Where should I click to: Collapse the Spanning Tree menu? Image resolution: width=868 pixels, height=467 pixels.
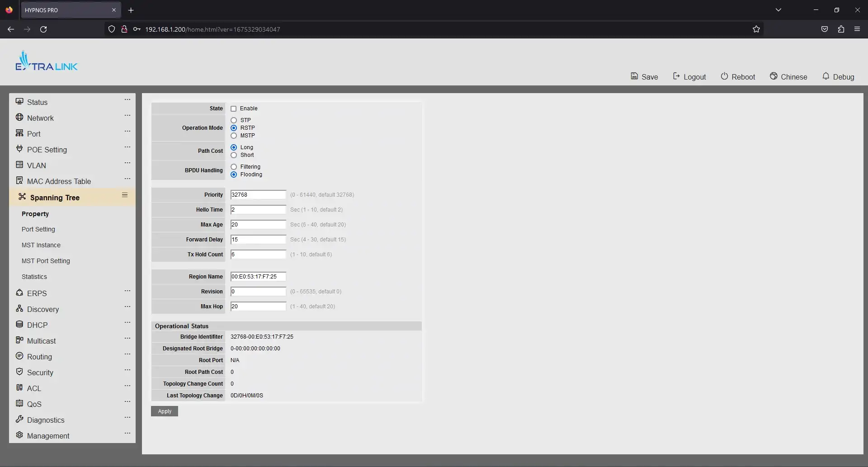pyautogui.click(x=125, y=195)
